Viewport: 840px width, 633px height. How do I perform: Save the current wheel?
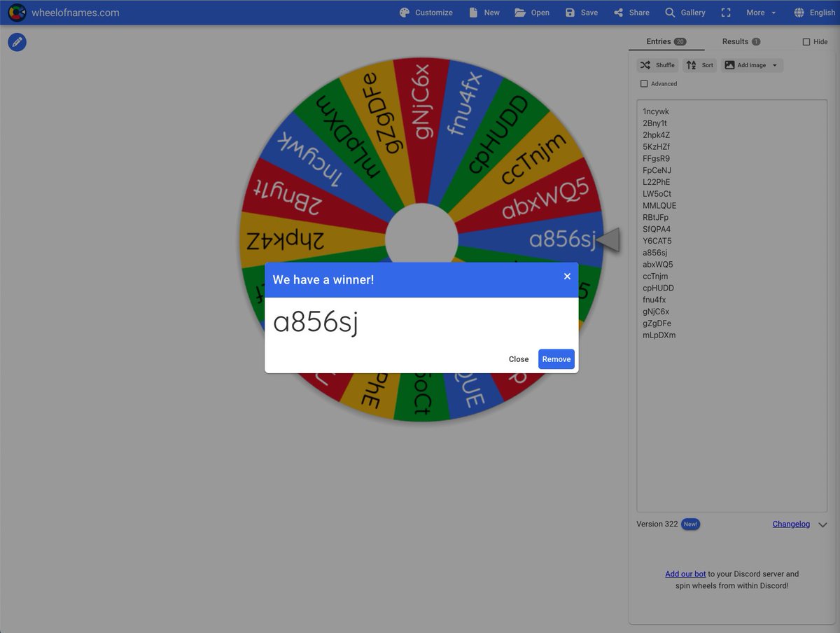click(x=582, y=13)
